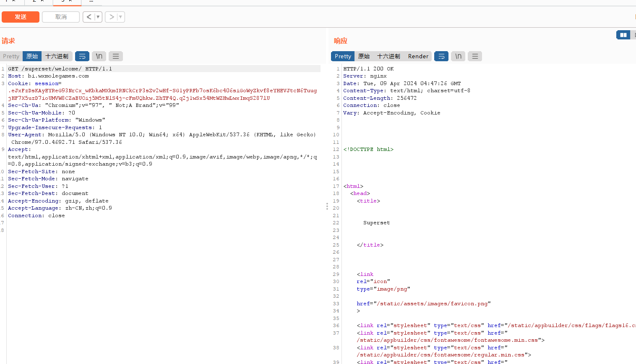Click Server: nginx response header
The image size is (636, 364).
(x=365, y=76)
